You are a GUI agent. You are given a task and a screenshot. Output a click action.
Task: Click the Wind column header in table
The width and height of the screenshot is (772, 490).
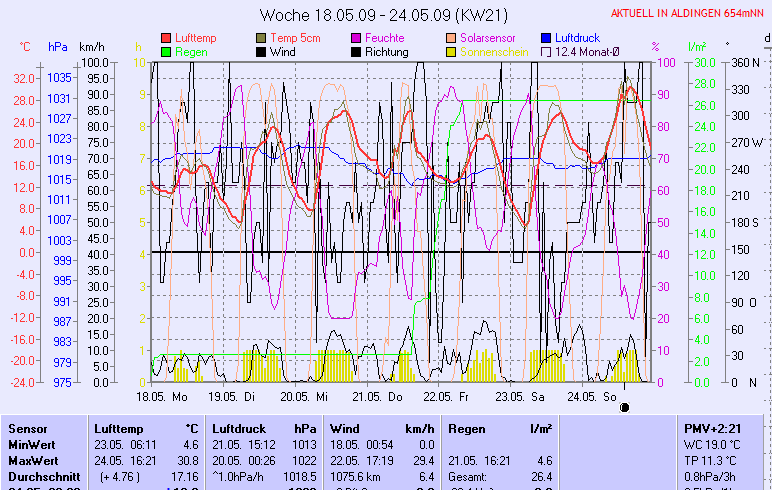[x=344, y=428]
